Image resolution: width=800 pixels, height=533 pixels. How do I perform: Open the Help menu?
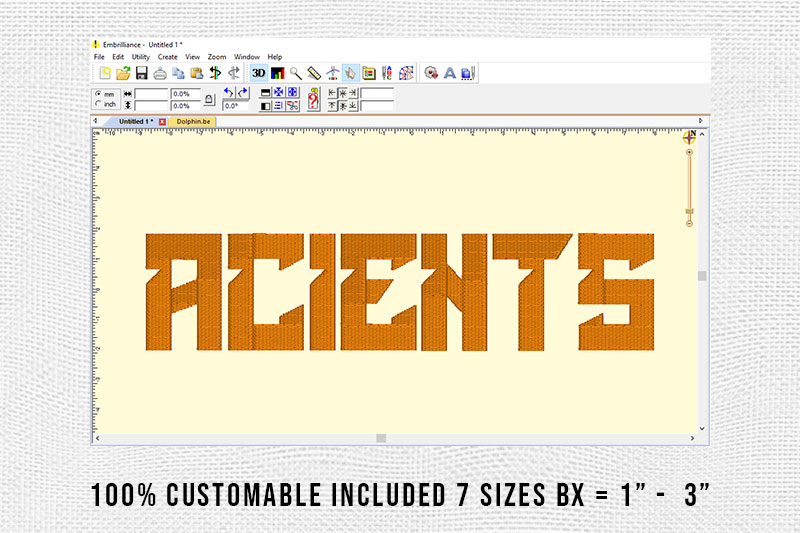tap(274, 57)
